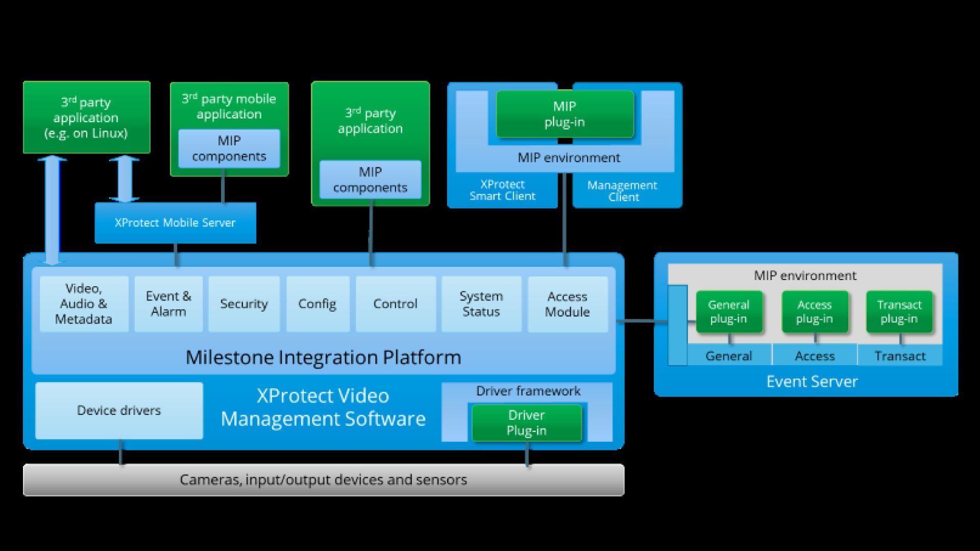
Task: Select the Event & Alarm module
Action: click(x=168, y=304)
